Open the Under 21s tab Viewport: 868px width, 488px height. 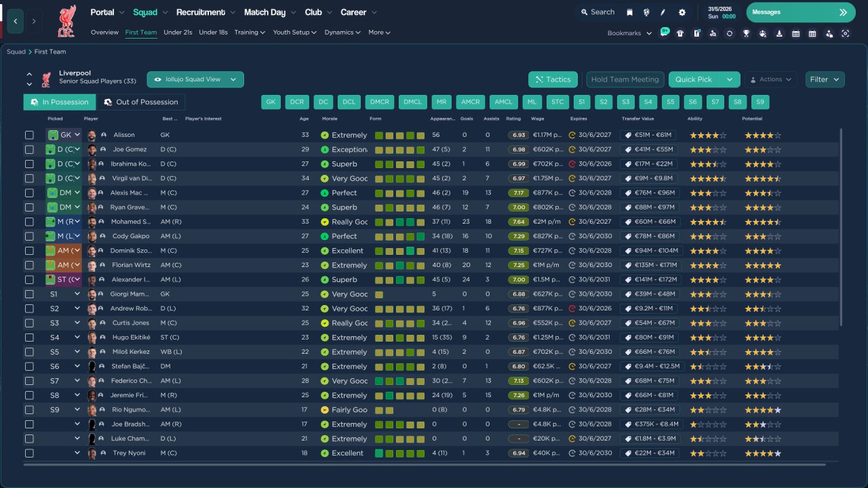[178, 33]
